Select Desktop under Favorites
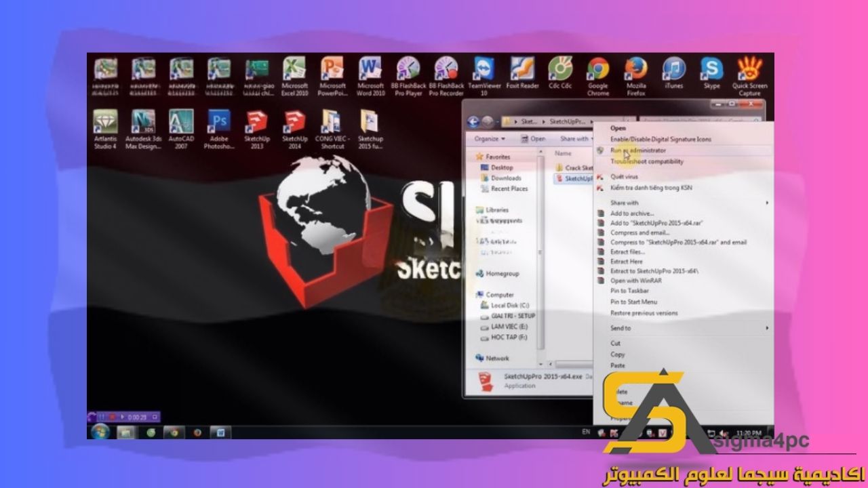 497,167
